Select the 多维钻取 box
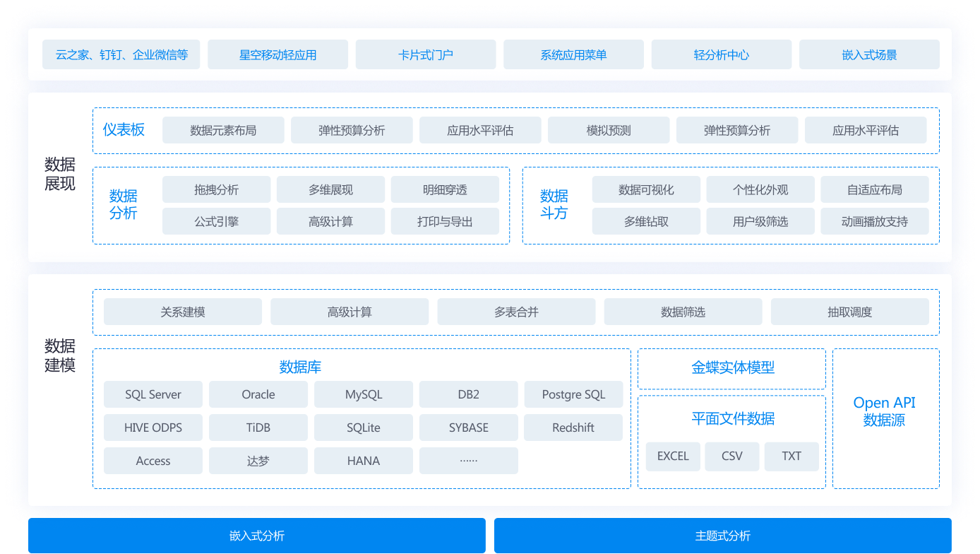Viewport: 980px width, 554px height. point(646,221)
